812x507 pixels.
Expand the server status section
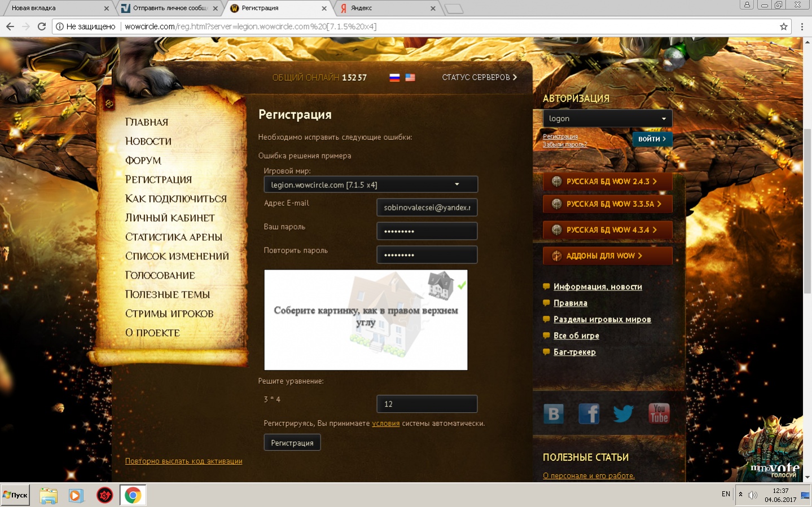479,77
